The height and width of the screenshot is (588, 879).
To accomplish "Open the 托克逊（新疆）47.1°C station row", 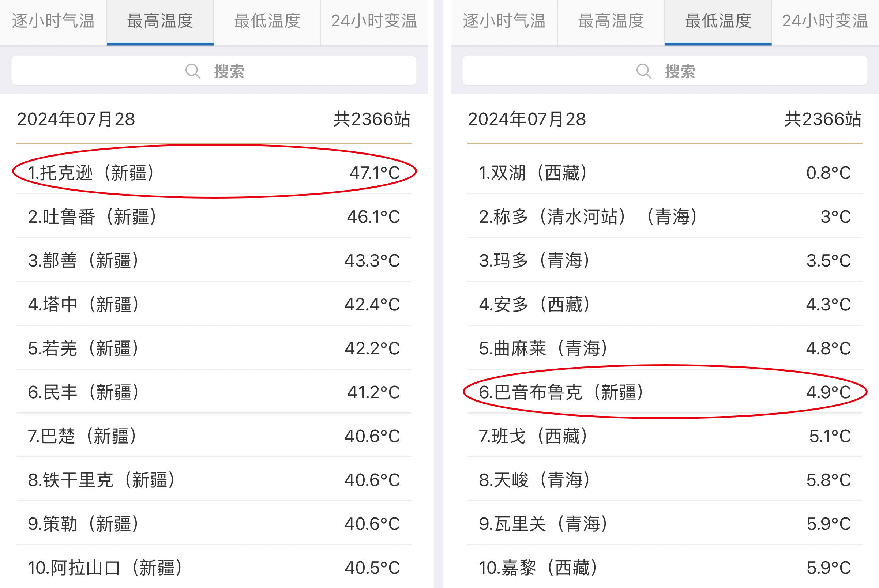I will tap(214, 173).
